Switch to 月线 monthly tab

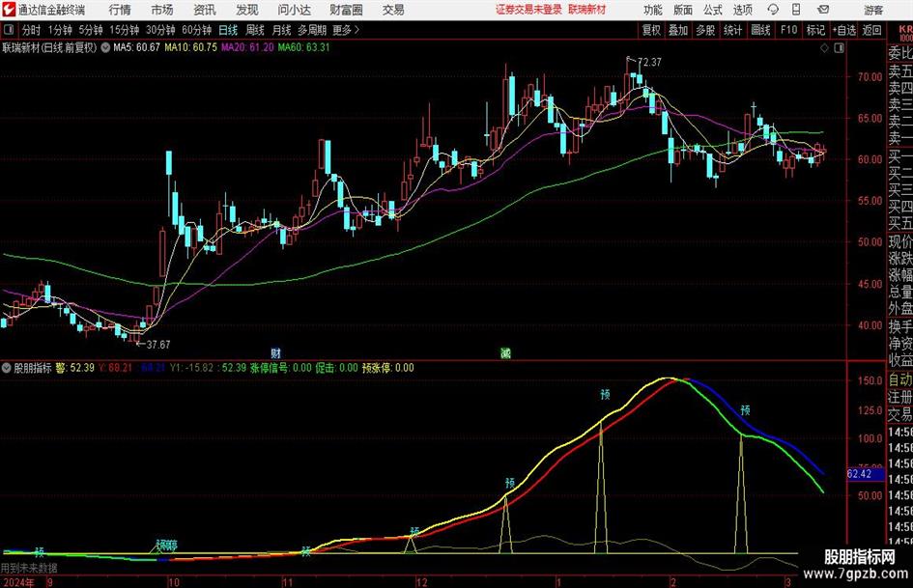click(282, 30)
